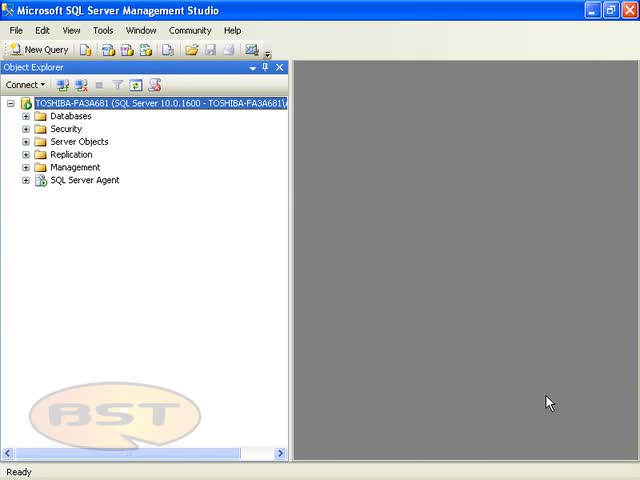Click the Open File folder icon
The image size is (640, 480).
pos(191,50)
